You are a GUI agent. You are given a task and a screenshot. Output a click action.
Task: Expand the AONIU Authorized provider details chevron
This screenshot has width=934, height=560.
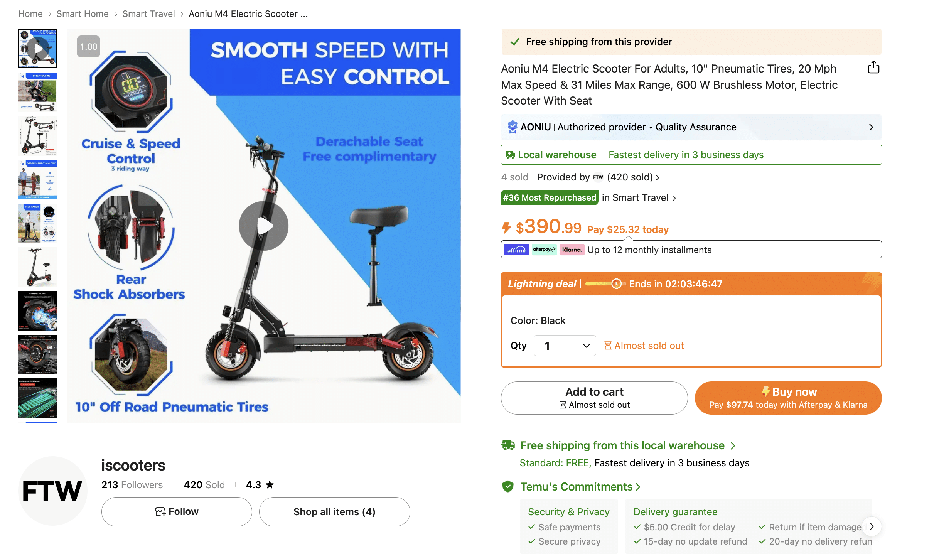pos(871,127)
